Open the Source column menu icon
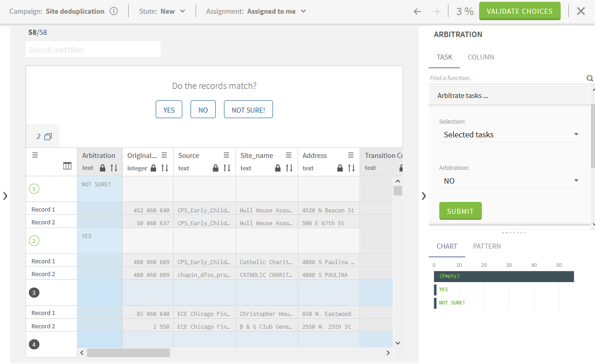This screenshot has width=595, height=364. [226, 156]
